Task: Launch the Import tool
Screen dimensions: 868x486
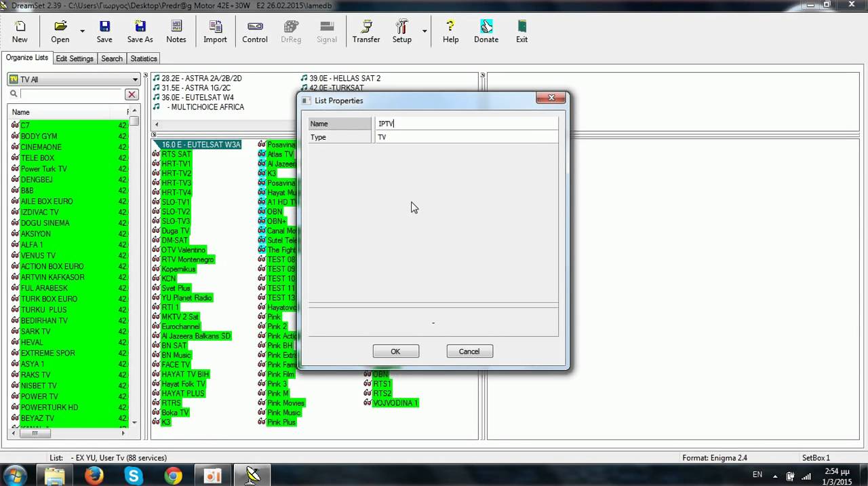Action: click(215, 31)
